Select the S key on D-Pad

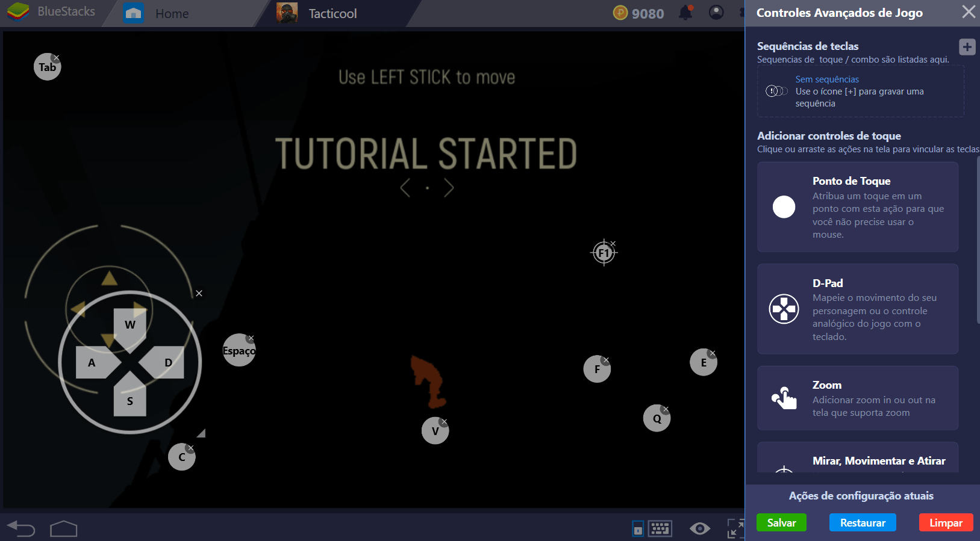coord(130,400)
